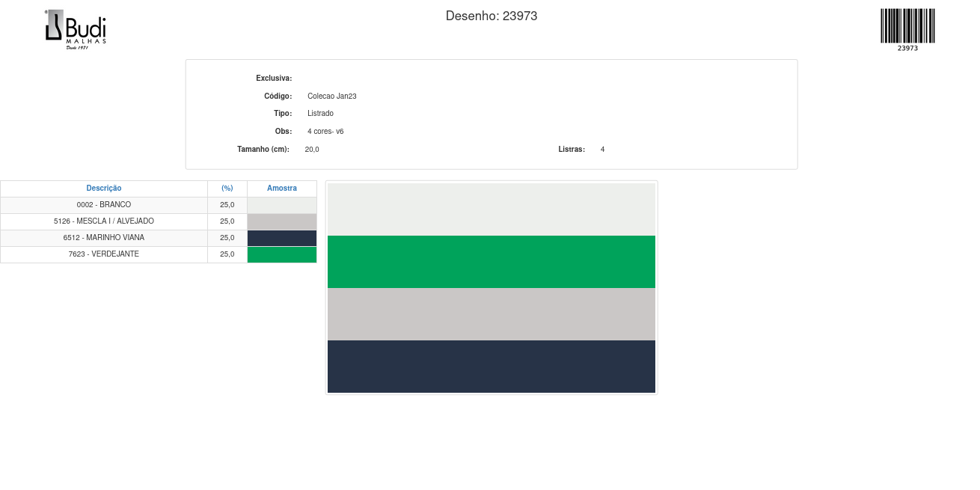Click the (%) column header
The width and height of the screenshot is (980, 490).
[227, 189]
